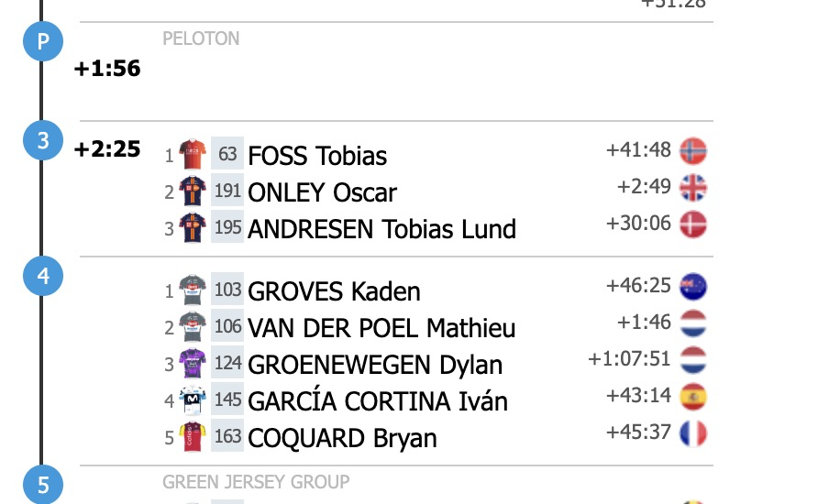Screen dimensions: 818x504
Task: Click the Movistar jersey icon for García Cortina
Action: pos(193,400)
